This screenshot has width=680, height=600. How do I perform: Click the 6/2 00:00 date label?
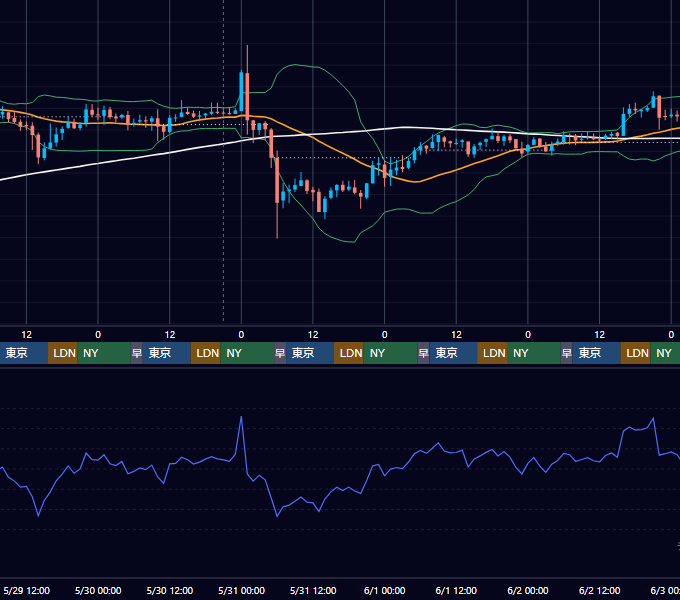528,590
